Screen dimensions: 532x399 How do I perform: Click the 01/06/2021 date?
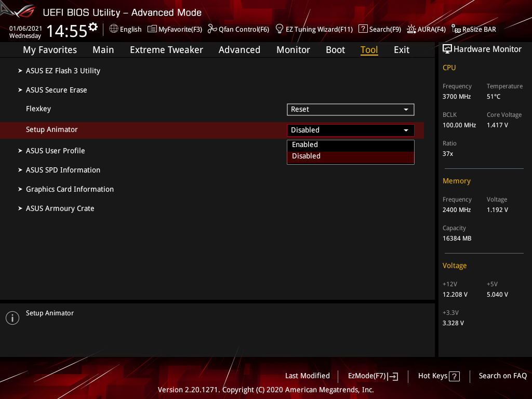point(26,29)
